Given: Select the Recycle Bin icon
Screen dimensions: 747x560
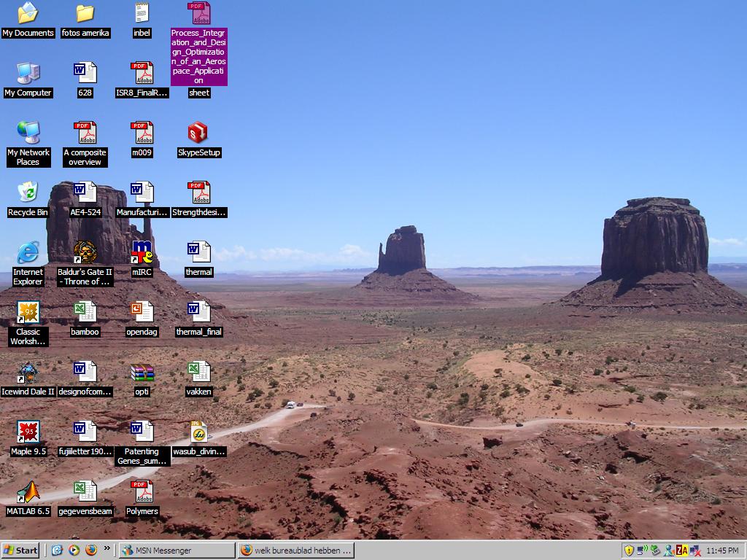Looking at the screenshot, I should pos(28,193).
